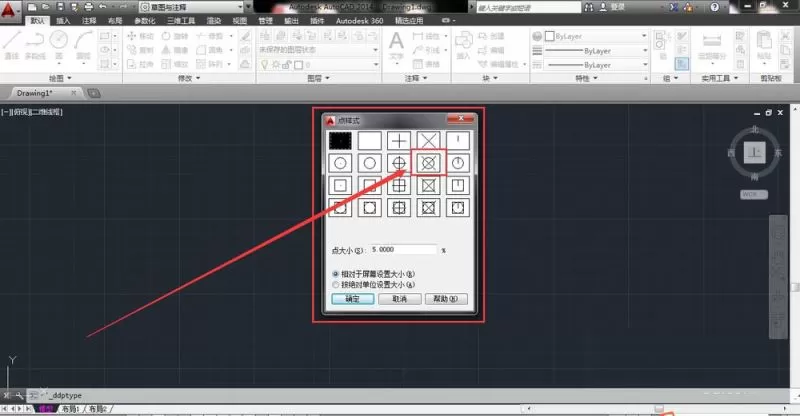Click the Create block (创建) icon

pyautogui.click(x=491, y=36)
